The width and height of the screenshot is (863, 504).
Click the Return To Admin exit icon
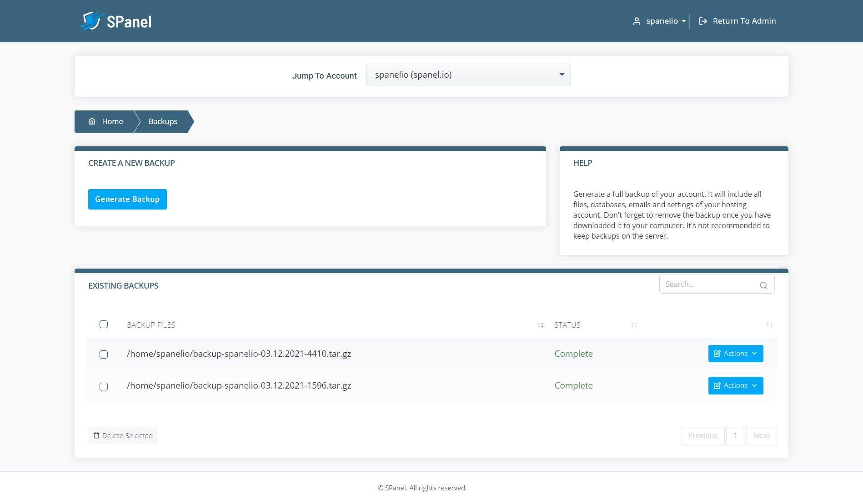(x=703, y=21)
